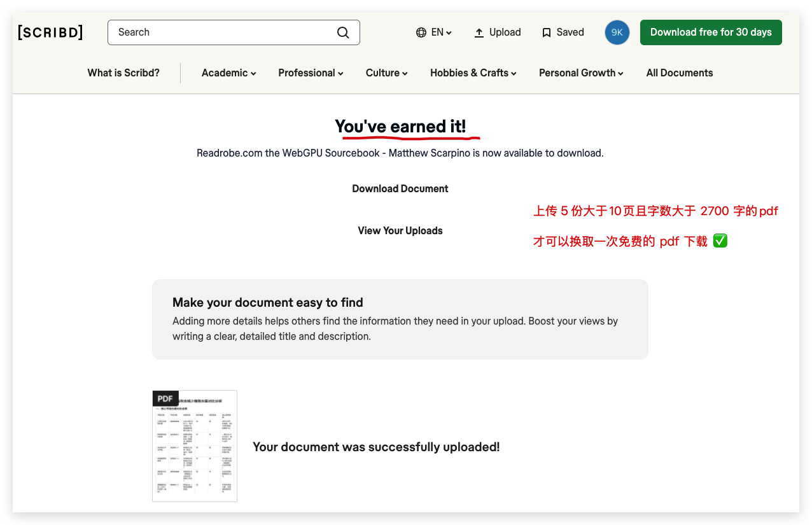Click the Scribd logo
This screenshot has height=525, width=812.
click(x=50, y=32)
